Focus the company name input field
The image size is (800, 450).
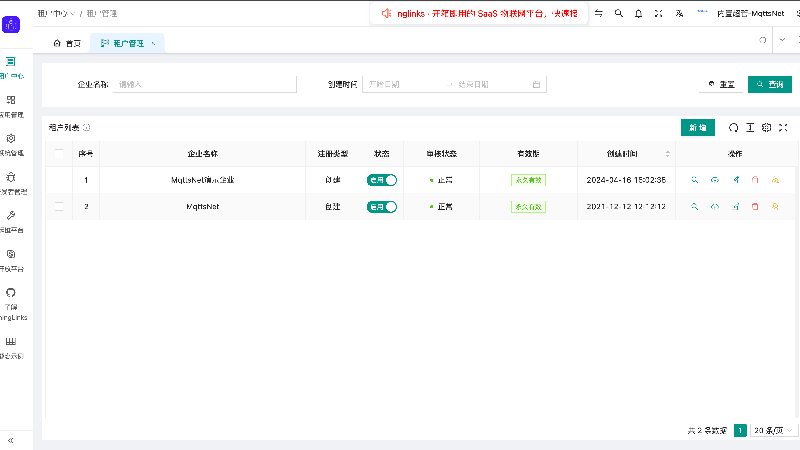(x=204, y=84)
